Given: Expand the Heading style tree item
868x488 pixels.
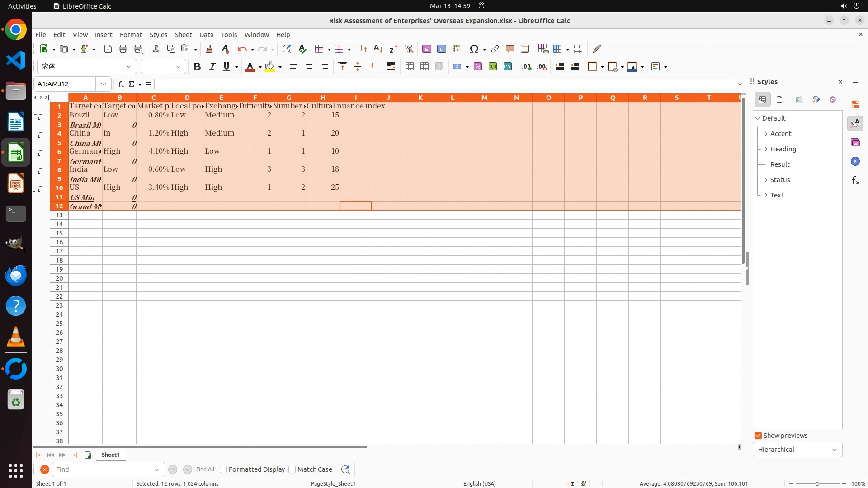Looking at the screenshot, I should coord(766,149).
